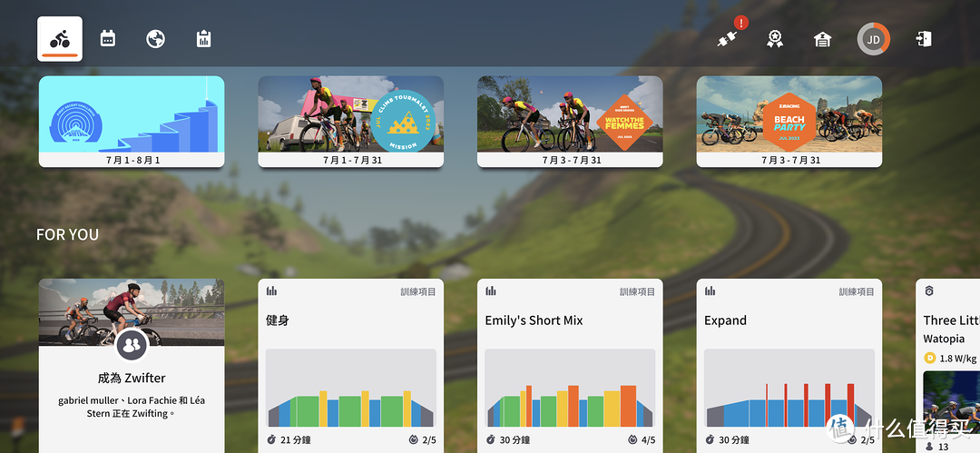Click the group riders icon on Zwifter card
This screenshot has height=453, width=980.
pyautogui.click(x=132, y=345)
